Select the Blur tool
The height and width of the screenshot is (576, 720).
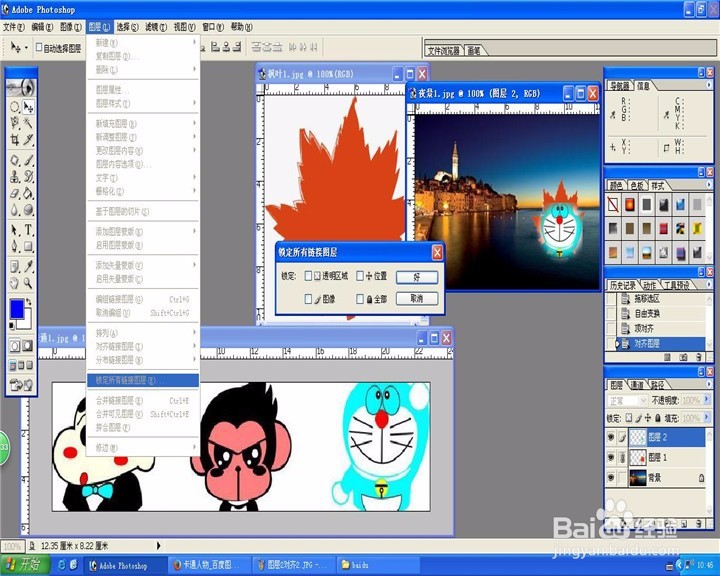click(x=15, y=209)
